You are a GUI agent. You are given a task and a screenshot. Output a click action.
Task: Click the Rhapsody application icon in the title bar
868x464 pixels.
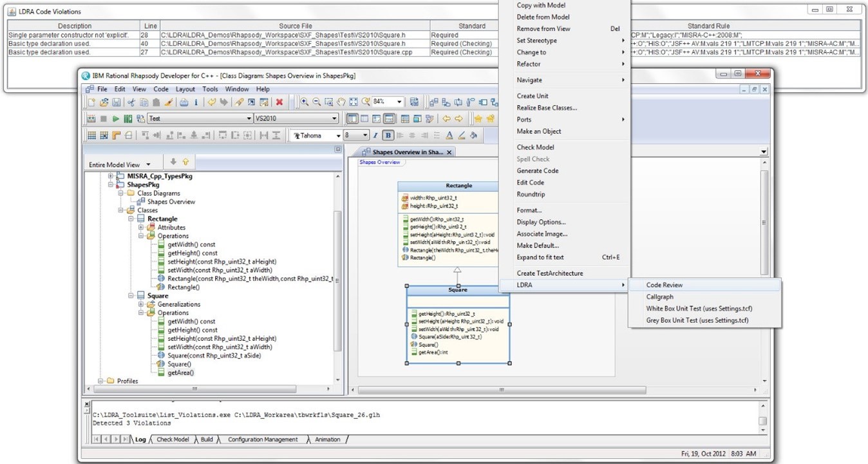pyautogui.click(x=86, y=75)
